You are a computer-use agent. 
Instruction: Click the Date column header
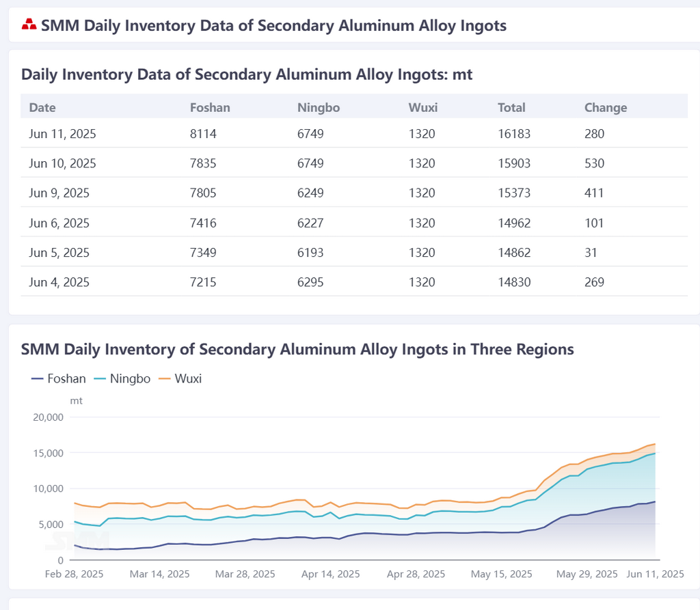42,107
